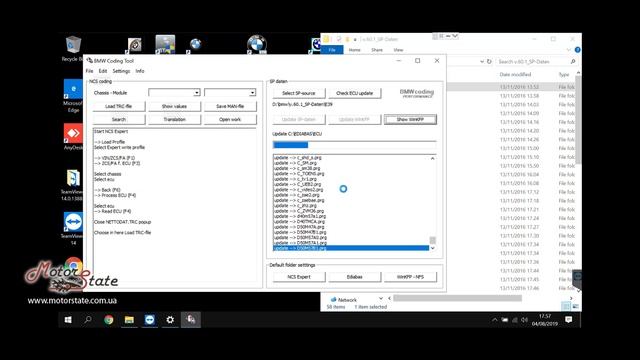Collapse the Network node in Explorer

381,299
